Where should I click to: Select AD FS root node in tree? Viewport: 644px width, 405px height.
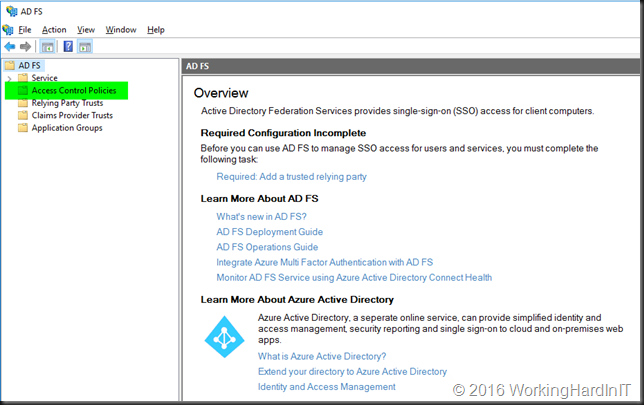(x=30, y=65)
